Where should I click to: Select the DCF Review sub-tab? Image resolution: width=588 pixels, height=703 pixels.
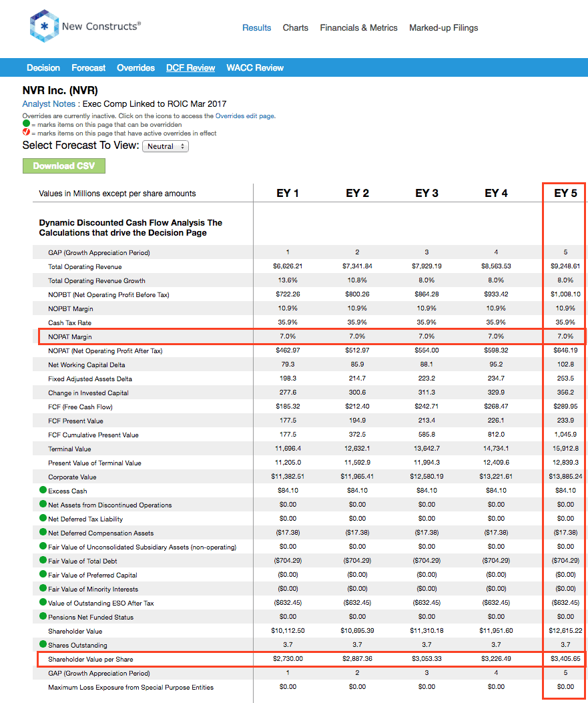tap(190, 67)
